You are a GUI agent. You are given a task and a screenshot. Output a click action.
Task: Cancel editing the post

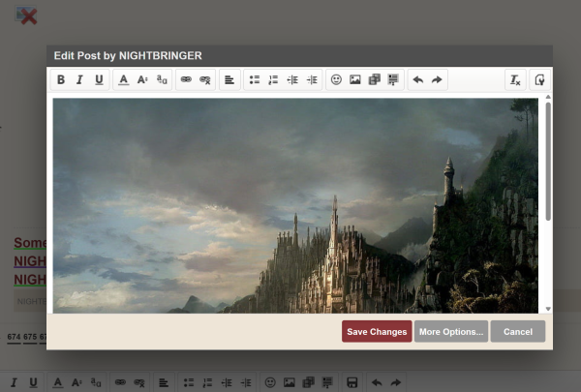click(518, 332)
